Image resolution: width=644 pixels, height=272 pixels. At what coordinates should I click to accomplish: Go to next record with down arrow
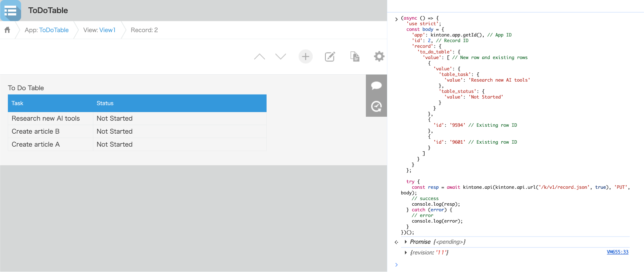pyautogui.click(x=281, y=57)
